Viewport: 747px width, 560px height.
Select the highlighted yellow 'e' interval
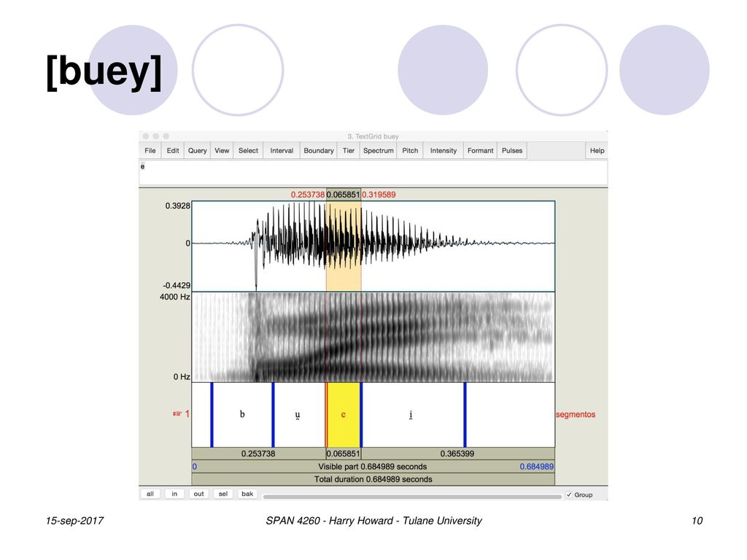point(343,414)
